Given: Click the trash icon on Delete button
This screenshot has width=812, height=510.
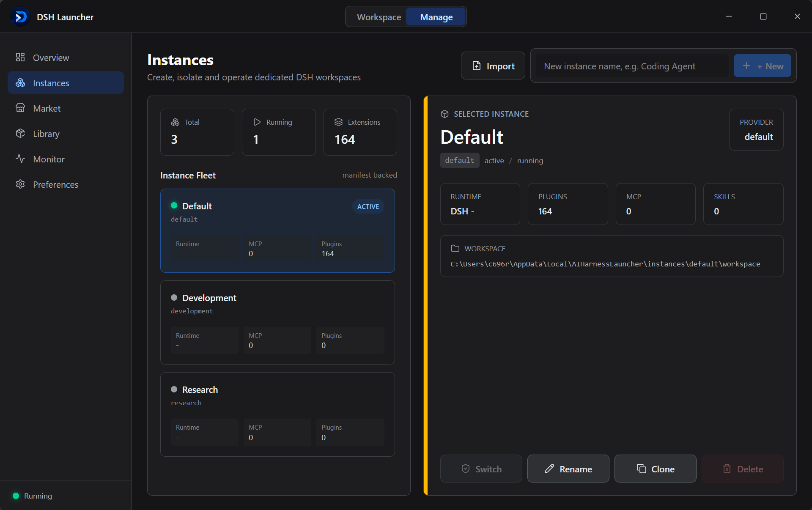Looking at the screenshot, I should point(727,469).
